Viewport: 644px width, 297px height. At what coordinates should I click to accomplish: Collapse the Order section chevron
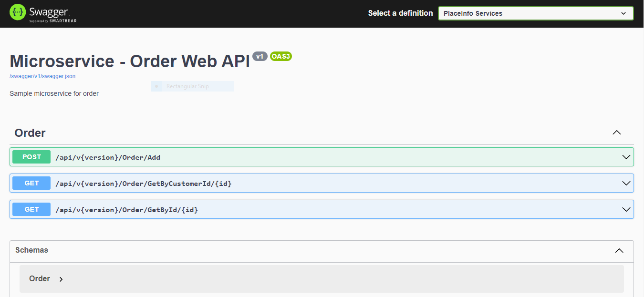pos(617,133)
